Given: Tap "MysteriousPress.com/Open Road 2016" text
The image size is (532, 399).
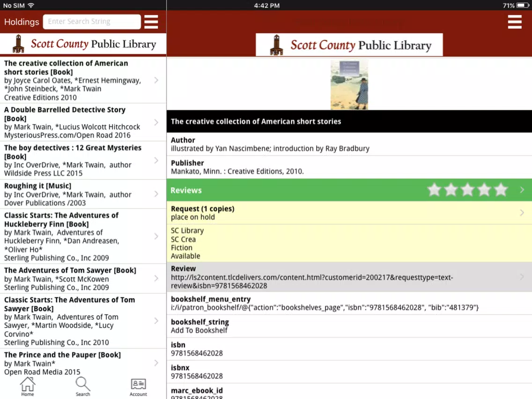Looking at the screenshot, I should pos(67,135).
